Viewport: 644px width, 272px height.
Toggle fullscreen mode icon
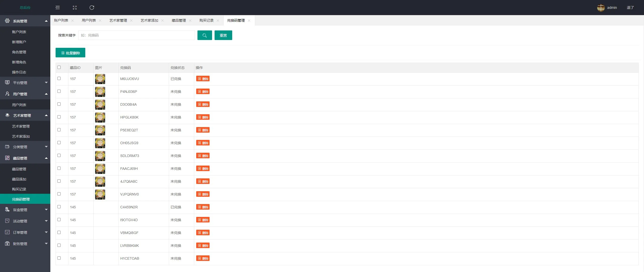click(75, 8)
